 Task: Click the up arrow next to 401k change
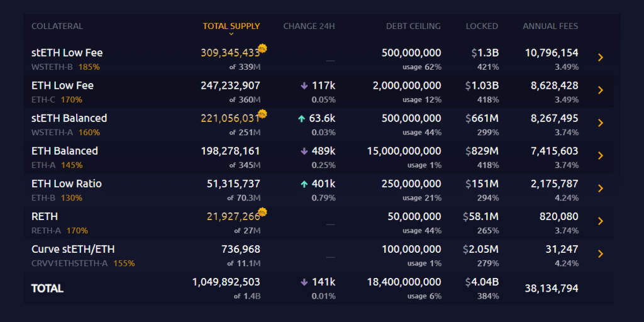[304, 184]
